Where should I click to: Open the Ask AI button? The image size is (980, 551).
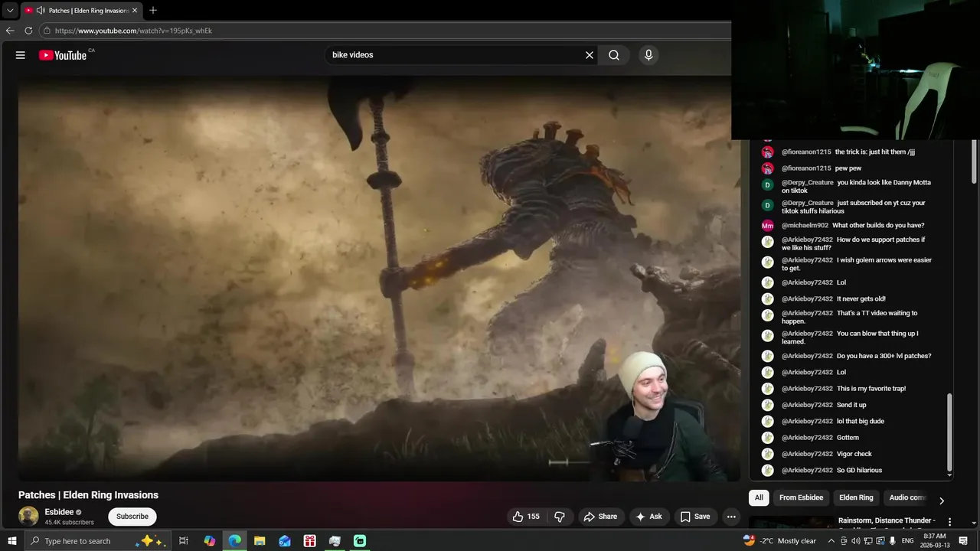coord(648,517)
